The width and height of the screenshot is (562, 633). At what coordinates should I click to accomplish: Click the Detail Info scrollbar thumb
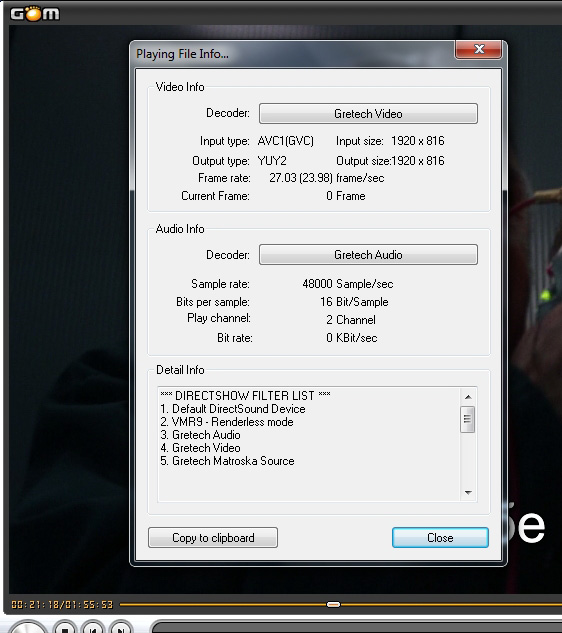pos(468,419)
